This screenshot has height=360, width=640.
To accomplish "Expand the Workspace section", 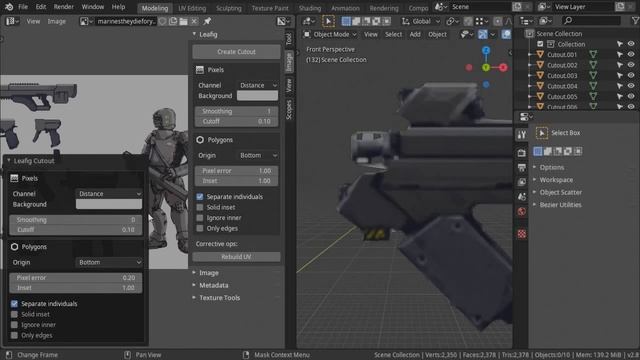I will (x=556, y=180).
